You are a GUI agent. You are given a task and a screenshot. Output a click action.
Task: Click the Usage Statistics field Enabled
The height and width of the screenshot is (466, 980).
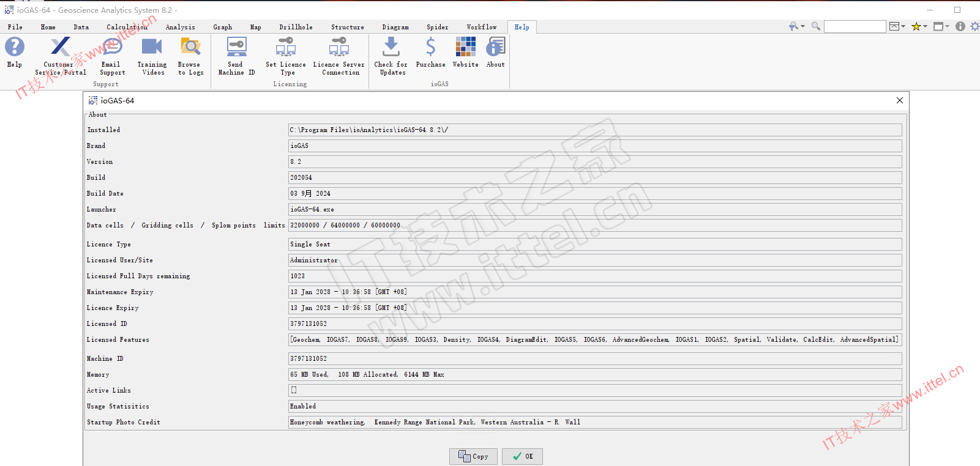coord(595,406)
